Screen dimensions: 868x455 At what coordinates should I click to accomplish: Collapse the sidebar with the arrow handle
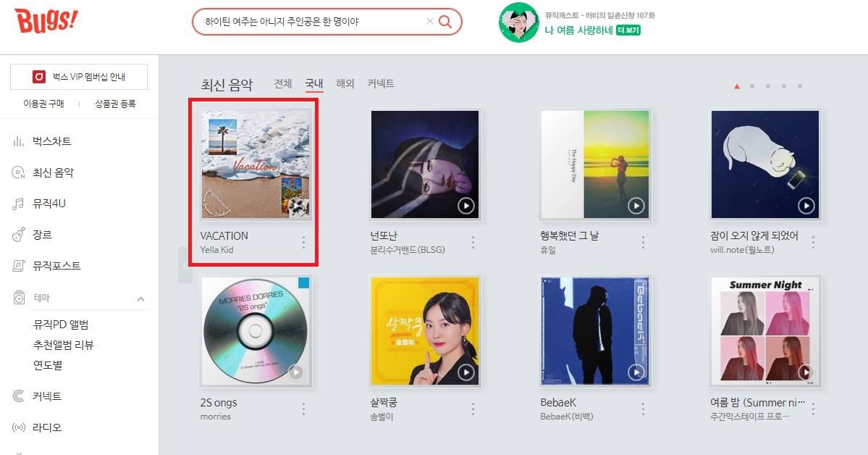pos(185,265)
